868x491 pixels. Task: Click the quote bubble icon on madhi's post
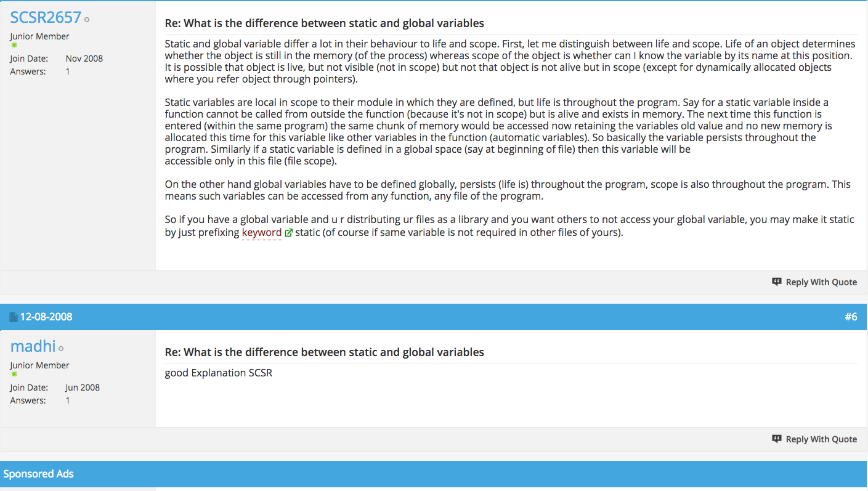pos(777,439)
